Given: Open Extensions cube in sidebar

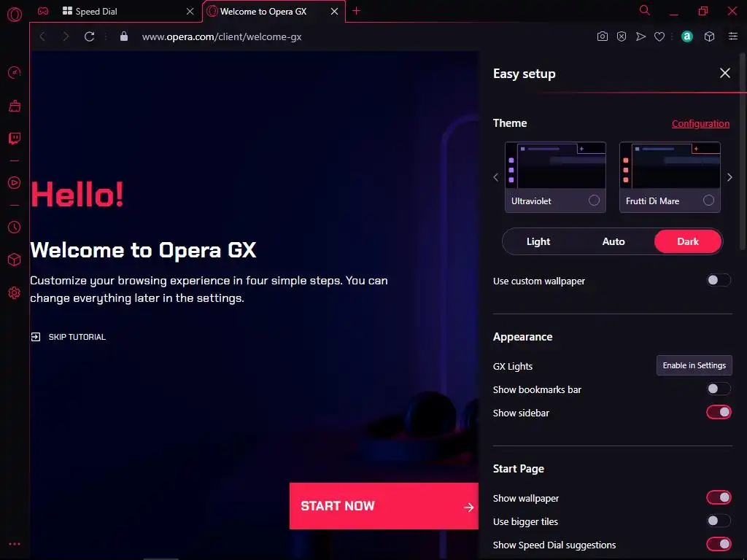Looking at the screenshot, I should tap(15, 260).
